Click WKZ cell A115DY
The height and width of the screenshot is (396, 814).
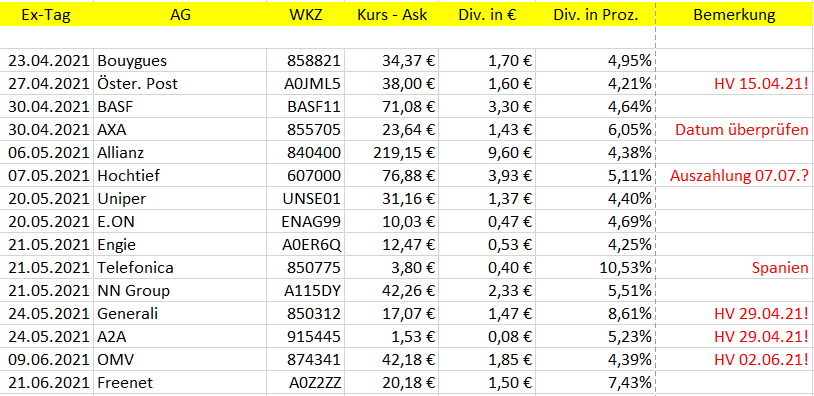coord(306,291)
